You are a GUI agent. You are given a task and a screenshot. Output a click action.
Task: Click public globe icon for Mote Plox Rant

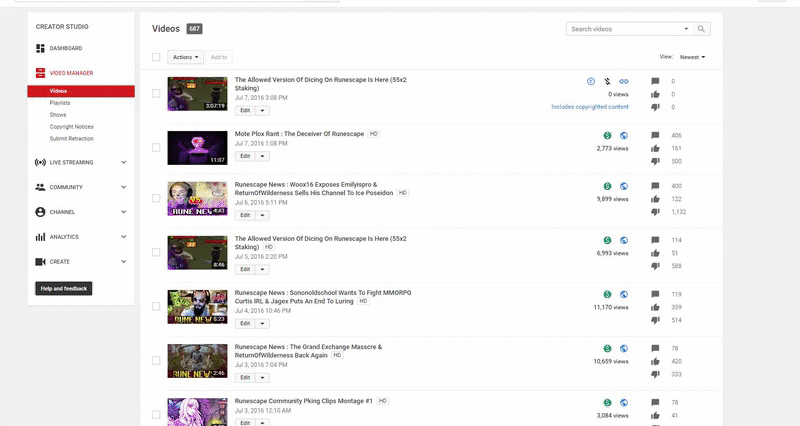[624, 136]
